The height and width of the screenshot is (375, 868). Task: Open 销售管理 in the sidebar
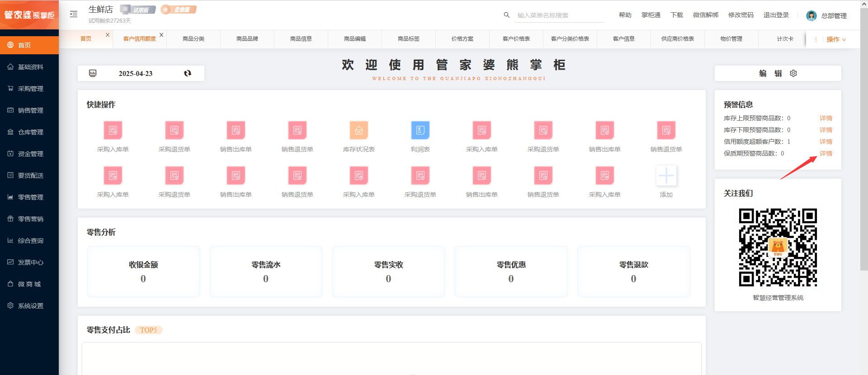[29, 110]
